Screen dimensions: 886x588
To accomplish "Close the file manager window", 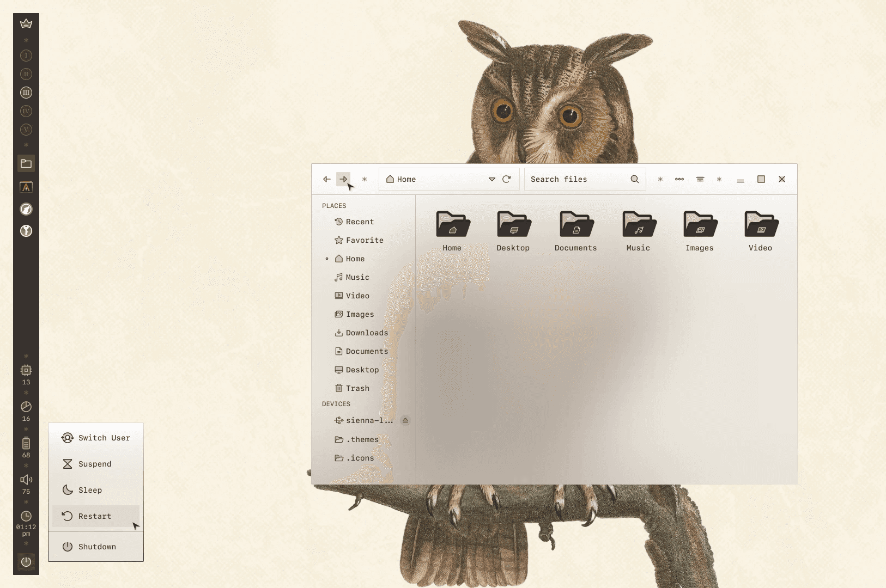I will pyautogui.click(x=782, y=179).
